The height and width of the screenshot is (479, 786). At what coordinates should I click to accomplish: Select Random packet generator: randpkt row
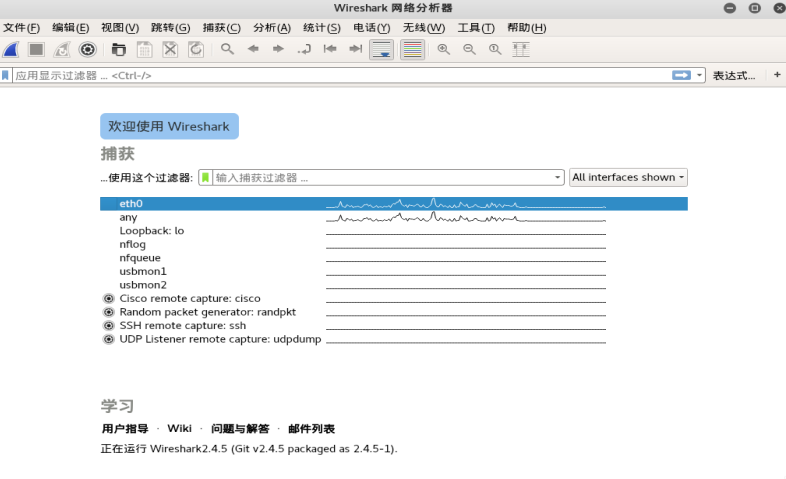(394, 312)
